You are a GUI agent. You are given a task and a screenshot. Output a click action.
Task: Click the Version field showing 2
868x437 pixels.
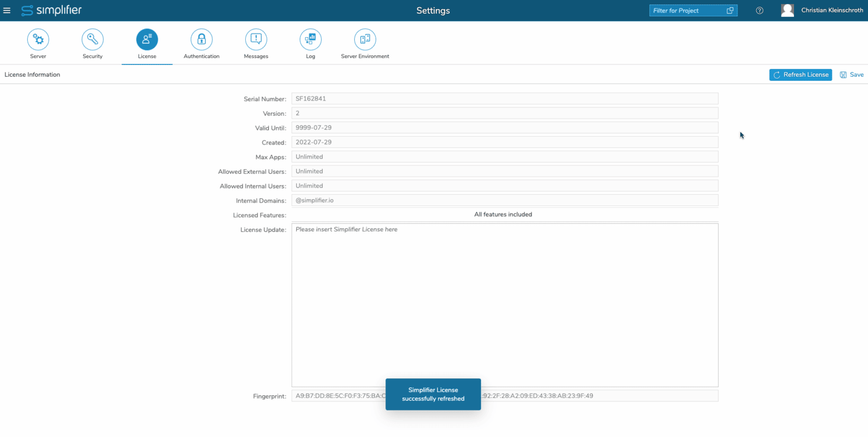pyautogui.click(x=505, y=113)
